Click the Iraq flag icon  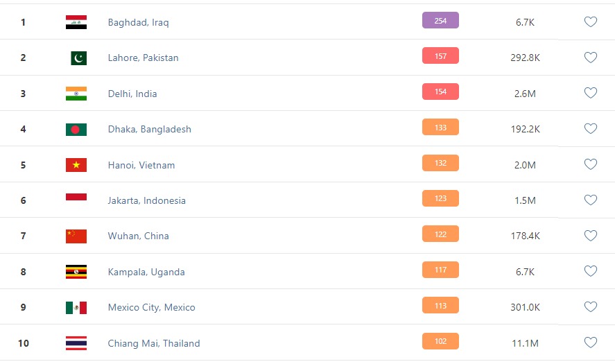coord(76,22)
